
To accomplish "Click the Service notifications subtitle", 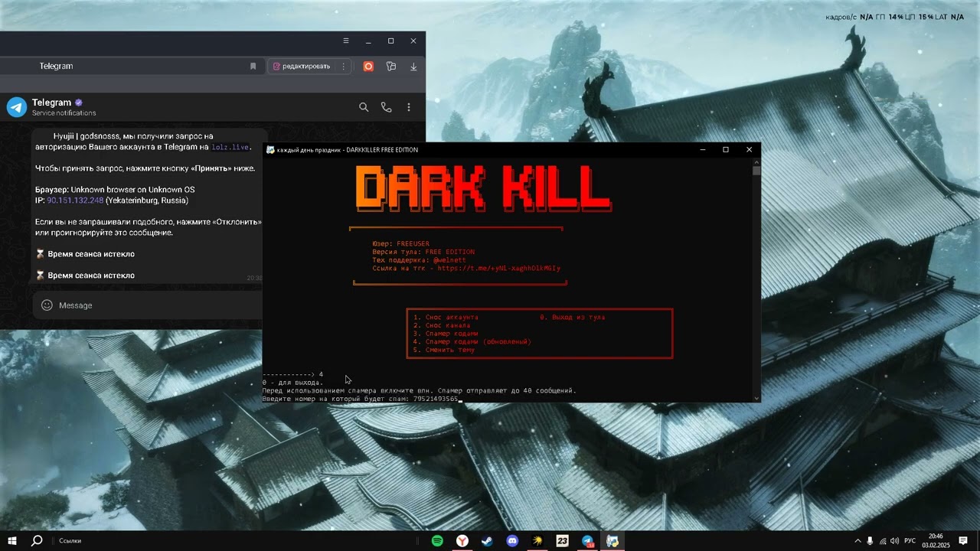I will [x=64, y=113].
